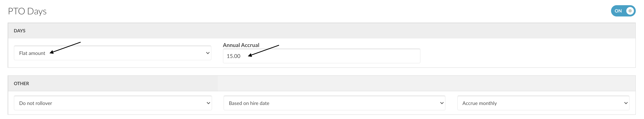
Task: Click the Accrue monthly text
Action: point(479,103)
